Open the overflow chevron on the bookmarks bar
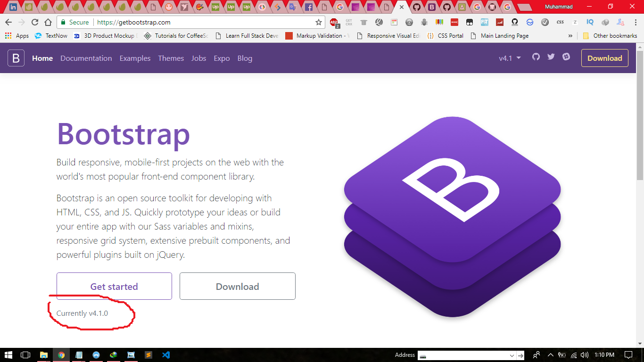The width and height of the screenshot is (644, 362). [x=570, y=35]
